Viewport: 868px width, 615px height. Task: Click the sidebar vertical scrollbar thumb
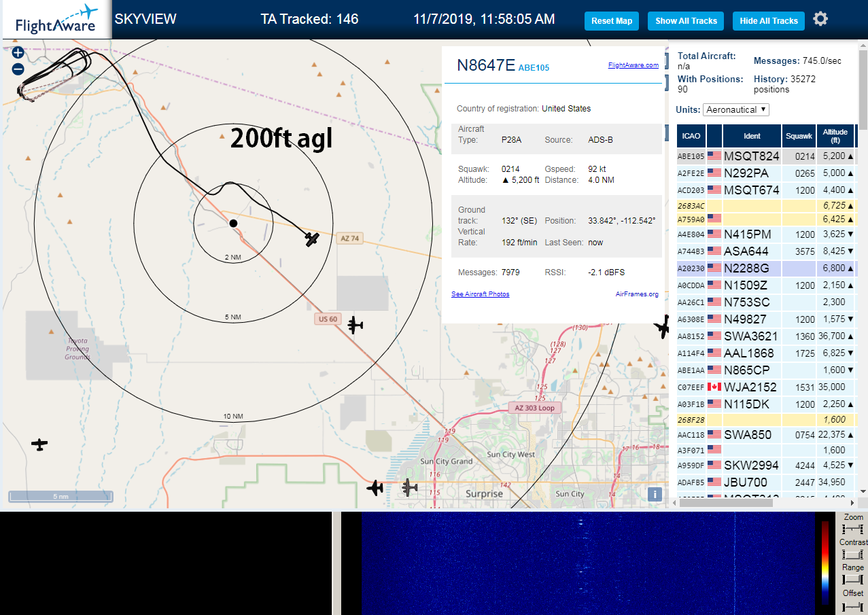pyautogui.click(x=863, y=90)
